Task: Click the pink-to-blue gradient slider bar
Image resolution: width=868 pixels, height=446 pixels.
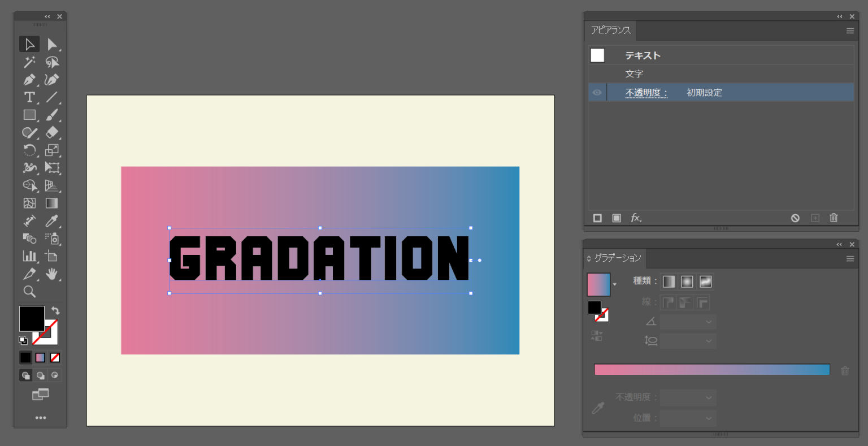Action: click(711, 370)
